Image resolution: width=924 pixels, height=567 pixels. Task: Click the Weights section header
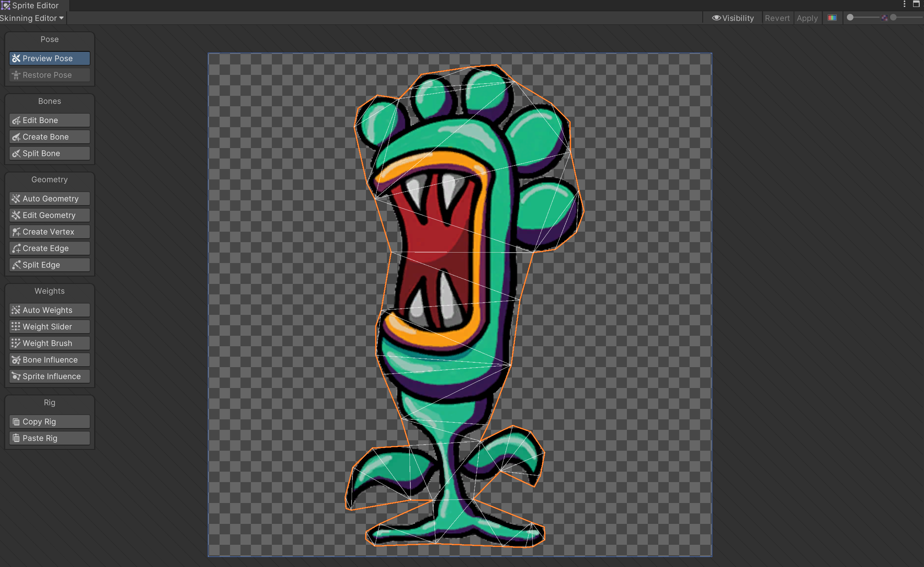click(49, 291)
